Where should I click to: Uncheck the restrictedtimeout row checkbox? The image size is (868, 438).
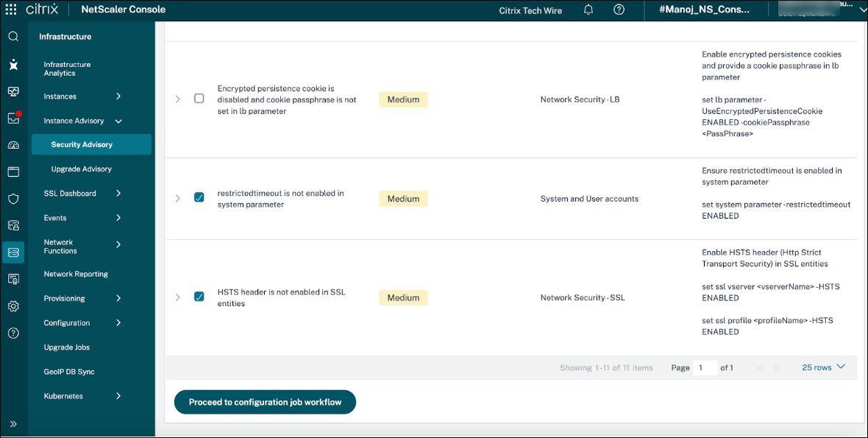click(x=199, y=198)
